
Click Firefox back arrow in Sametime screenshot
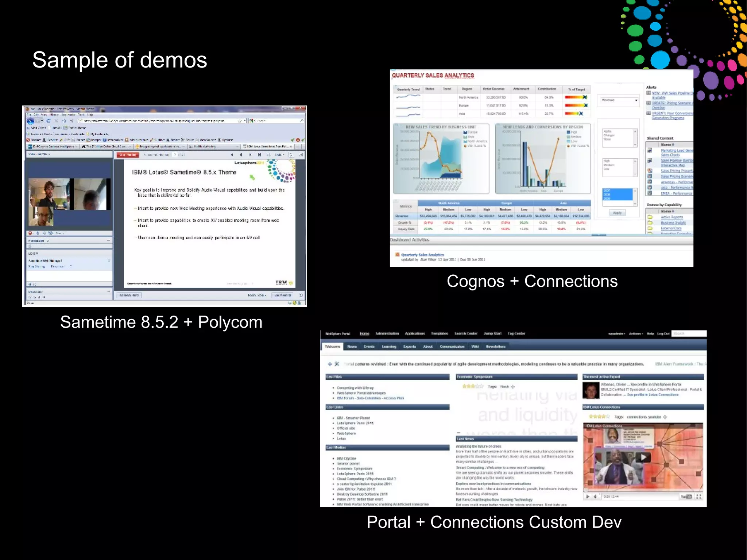pos(31,121)
